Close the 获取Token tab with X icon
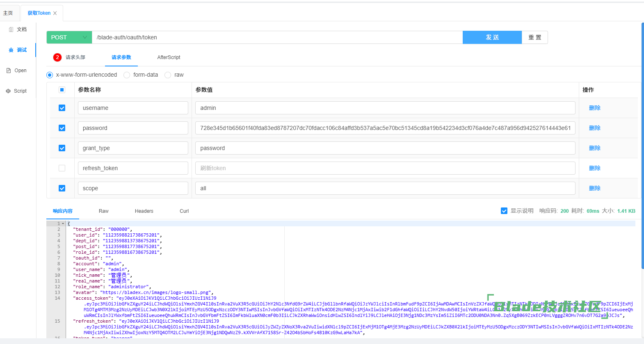This screenshot has width=644, height=344. (55, 13)
